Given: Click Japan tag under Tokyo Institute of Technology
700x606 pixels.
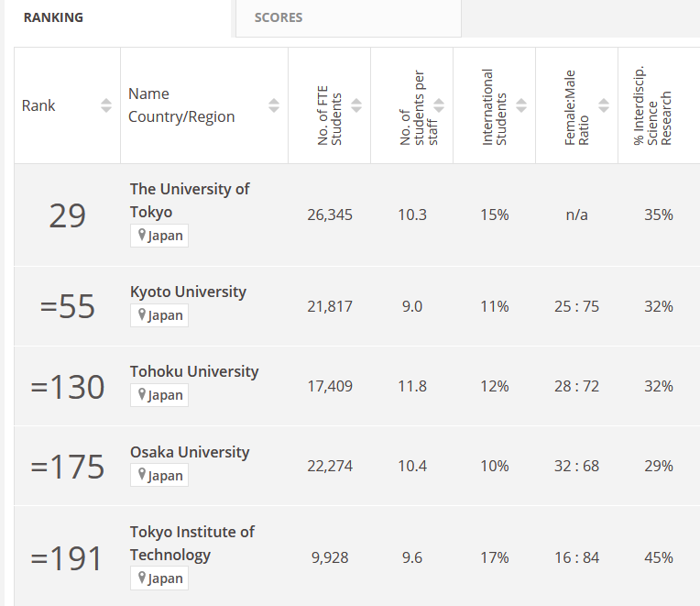Looking at the screenshot, I should (159, 578).
